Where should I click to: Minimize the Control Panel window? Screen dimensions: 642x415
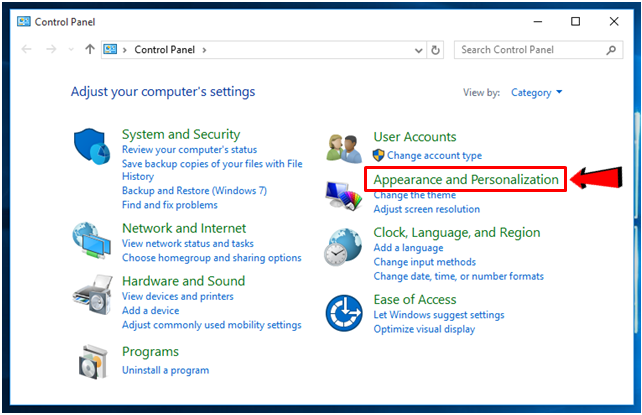pyautogui.click(x=538, y=21)
